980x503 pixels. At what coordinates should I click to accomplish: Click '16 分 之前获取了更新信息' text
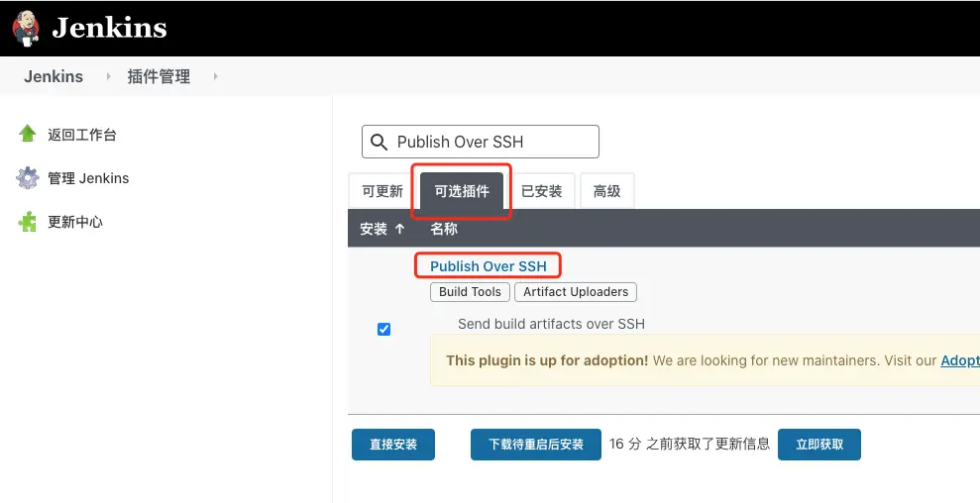tap(690, 444)
